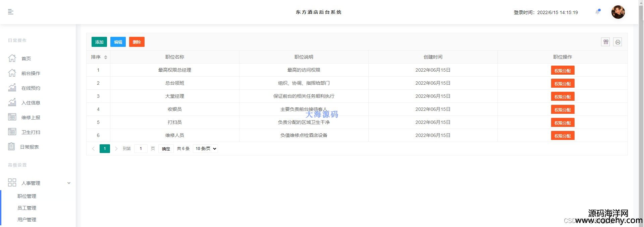644x227 pixels.
Task: Click 权限分配 for 最高权限总经理
Action: click(x=562, y=70)
